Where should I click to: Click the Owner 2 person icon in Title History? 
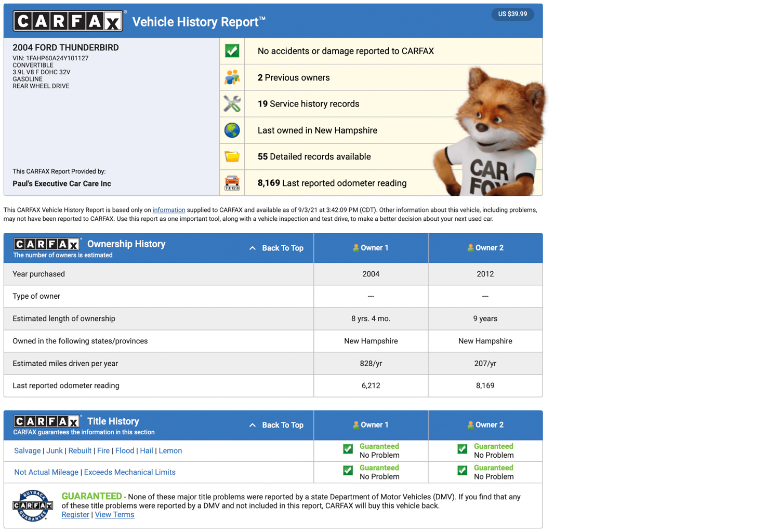pos(470,425)
